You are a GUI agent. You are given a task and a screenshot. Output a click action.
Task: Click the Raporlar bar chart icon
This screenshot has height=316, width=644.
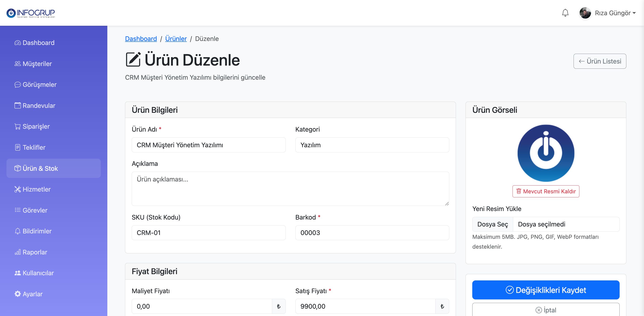(17, 252)
